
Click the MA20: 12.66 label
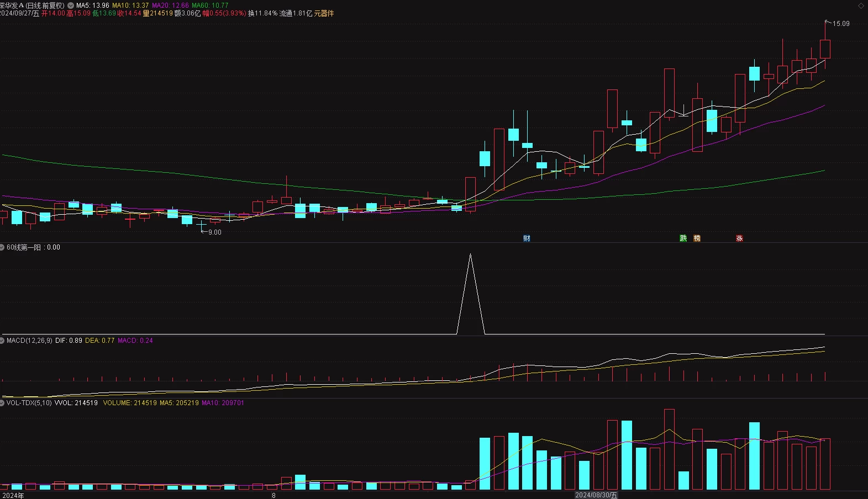pyautogui.click(x=170, y=6)
